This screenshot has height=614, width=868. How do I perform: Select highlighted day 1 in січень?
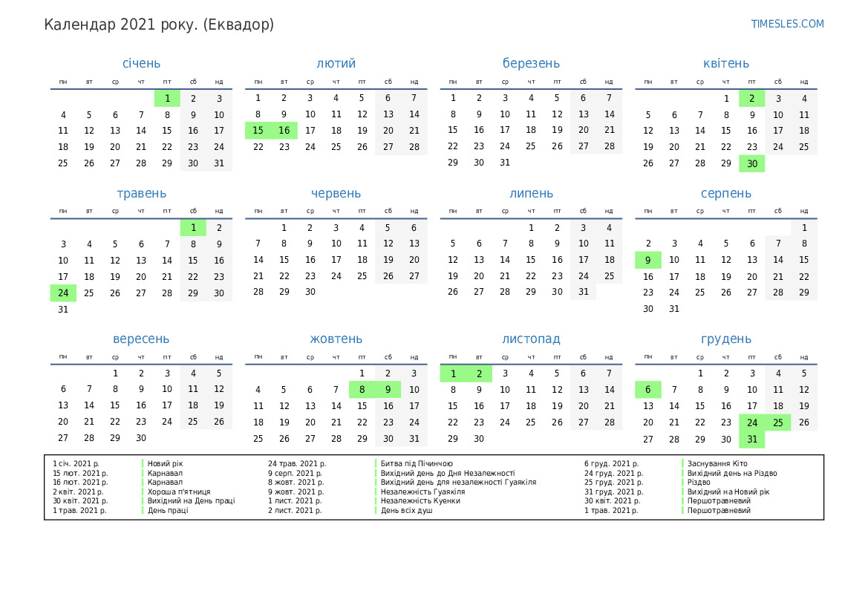tap(167, 98)
